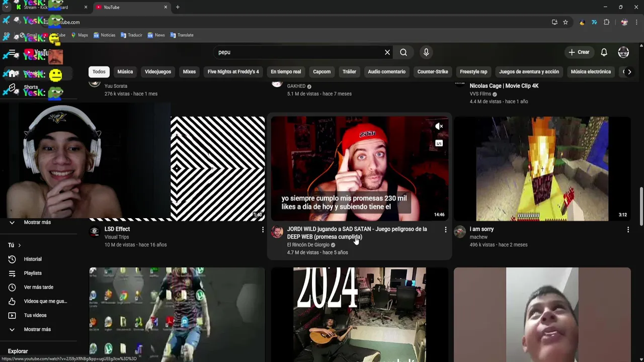Open the Translate bookmark
The width and height of the screenshot is (644, 362).
tap(182, 35)
